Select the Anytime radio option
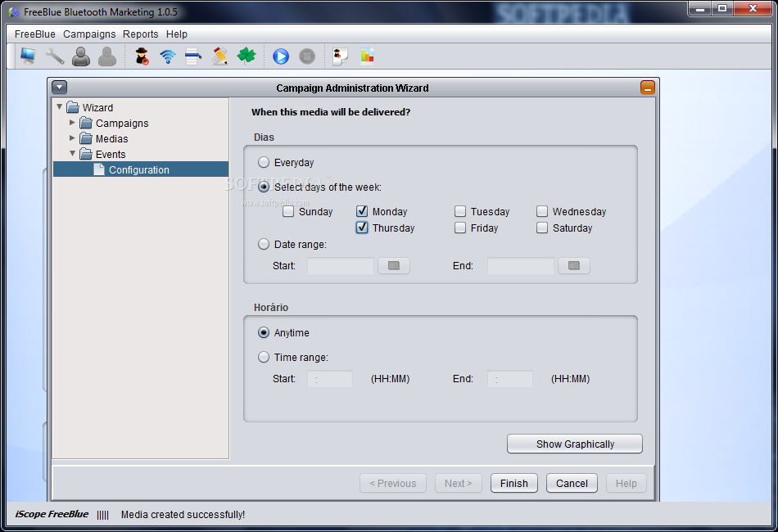This screenshot has height=532, width=778. [x=264, y=332]
